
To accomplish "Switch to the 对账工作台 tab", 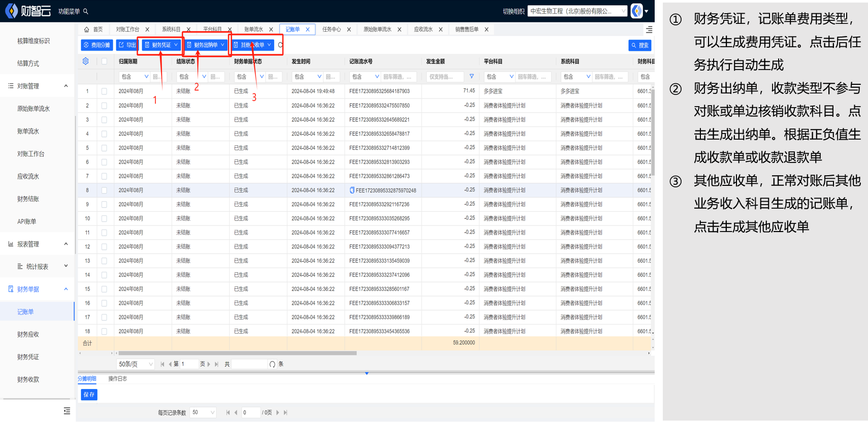I will 127,29.
